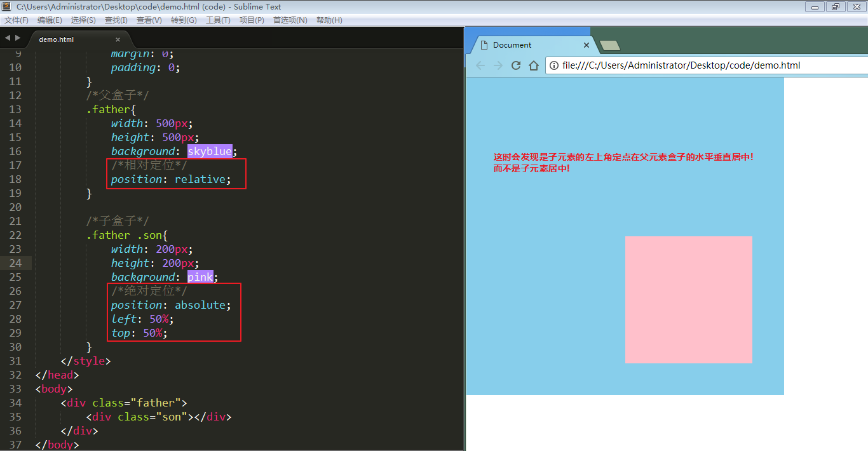Click the <div class="son"></div> line
Viewport: 868px width, 451px height.
[x=159, y=417]
